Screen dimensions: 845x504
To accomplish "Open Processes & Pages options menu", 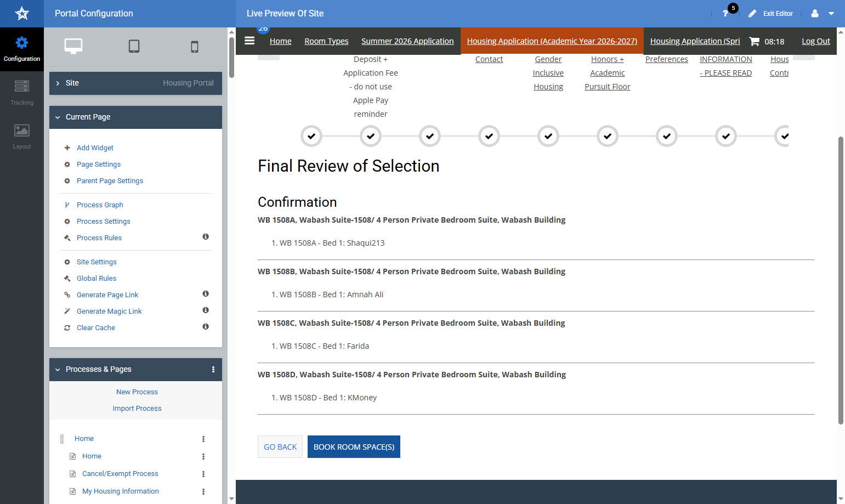I will pyautogui.click(x=213, y=370).
